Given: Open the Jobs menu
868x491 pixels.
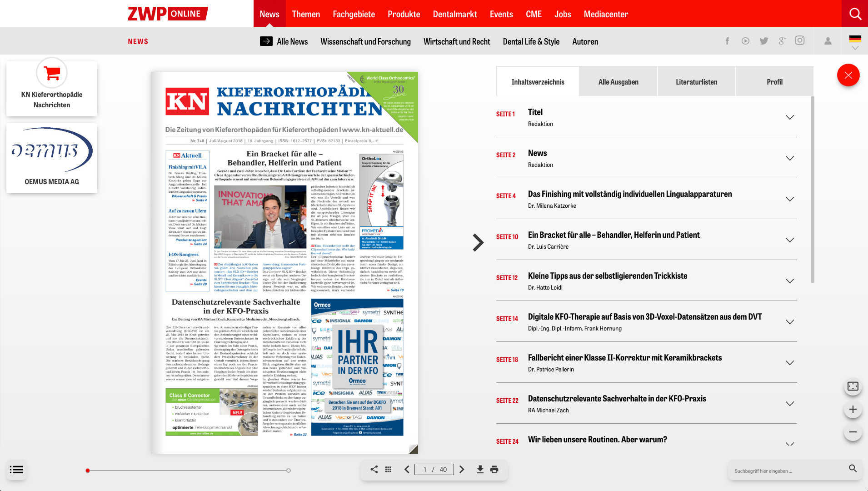Looking at the screenshot, I should [x=563, y=14].
